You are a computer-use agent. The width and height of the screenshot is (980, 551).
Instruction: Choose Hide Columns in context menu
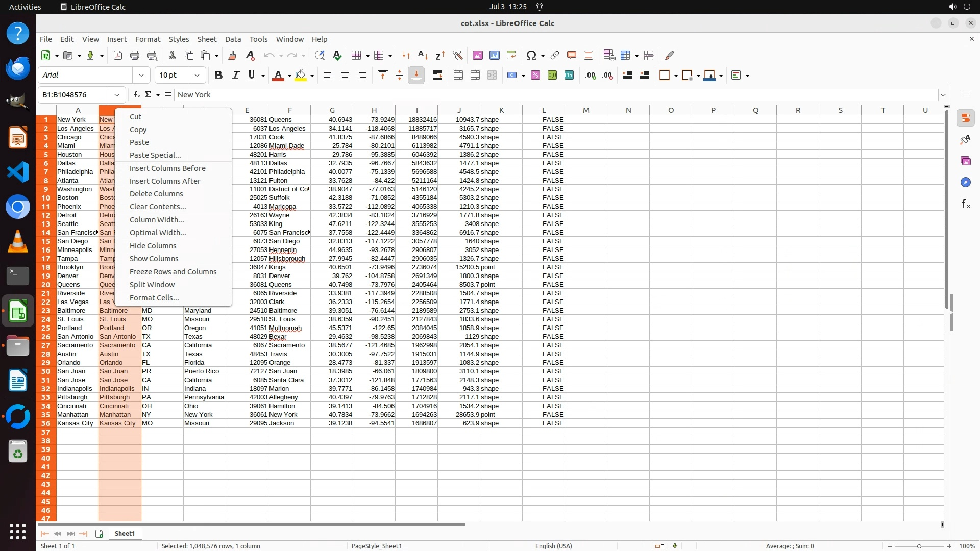click(x=153, y=245)
